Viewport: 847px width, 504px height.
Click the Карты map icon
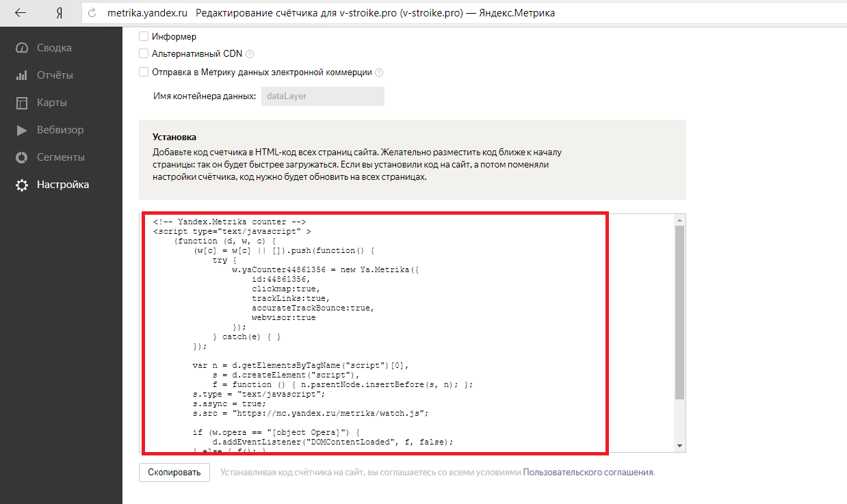[22, 103]
